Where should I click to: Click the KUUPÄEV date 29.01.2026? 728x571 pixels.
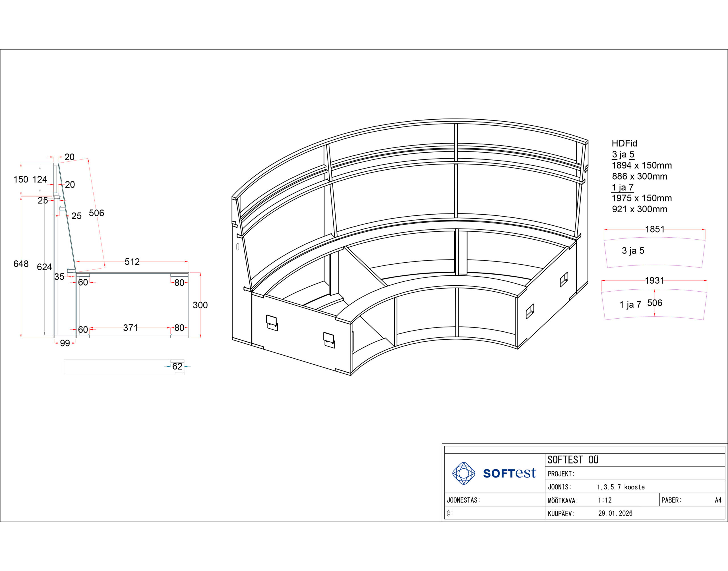tap(615, 513)
